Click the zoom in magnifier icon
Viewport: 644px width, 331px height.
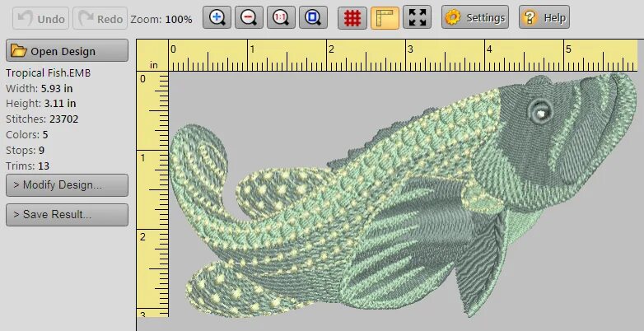click(x=217, y=17)
